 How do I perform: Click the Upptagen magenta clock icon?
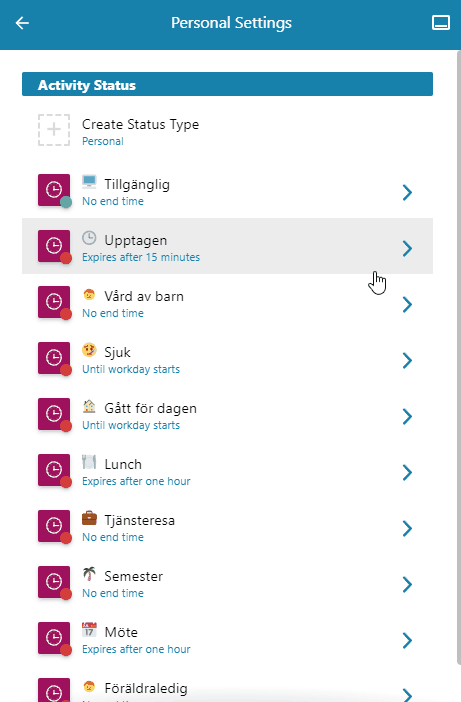coord(54,246)
